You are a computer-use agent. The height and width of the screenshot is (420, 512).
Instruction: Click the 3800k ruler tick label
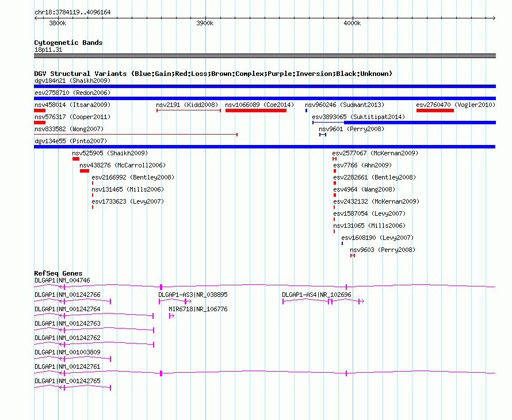pos(58,24)
